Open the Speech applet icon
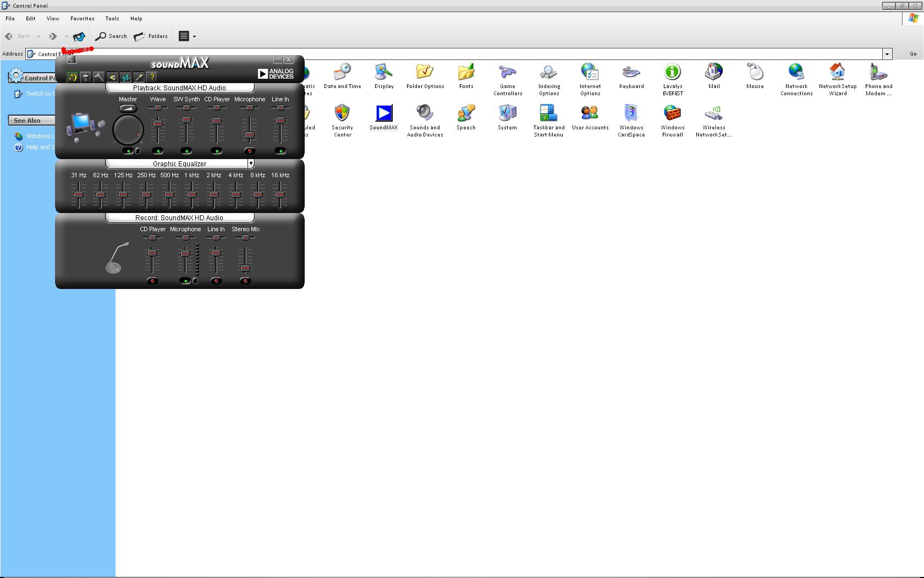This screenshot has height=578, width=924. pos(466,117)
